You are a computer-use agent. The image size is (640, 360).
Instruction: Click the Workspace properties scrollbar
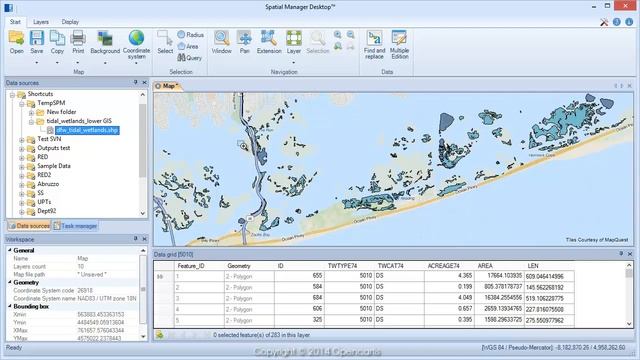(143, 289)
